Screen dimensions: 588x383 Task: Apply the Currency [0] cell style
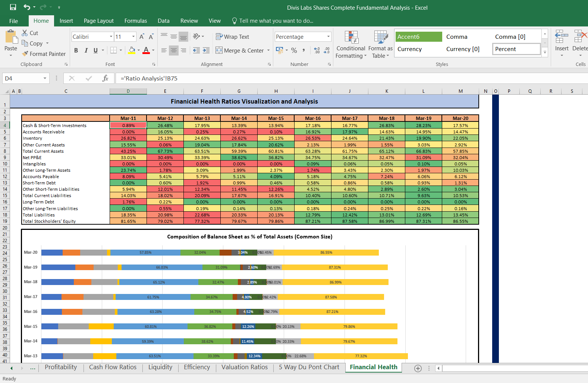click(467, 49)
